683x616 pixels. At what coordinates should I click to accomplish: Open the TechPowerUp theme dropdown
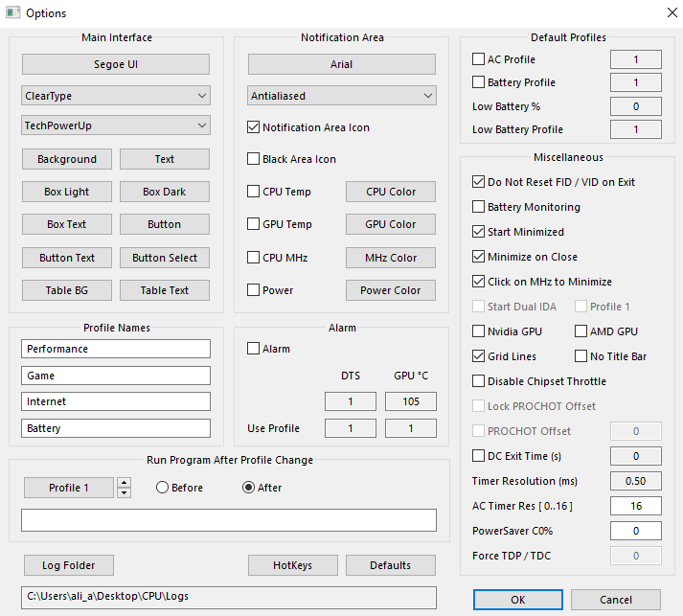[116, 125]
